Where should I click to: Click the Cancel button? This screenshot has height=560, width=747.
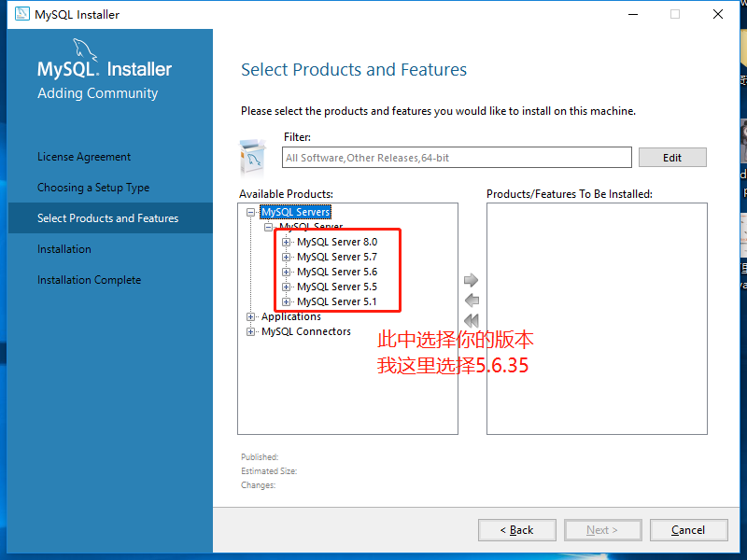pyautogui.click(x=688, y=530)
